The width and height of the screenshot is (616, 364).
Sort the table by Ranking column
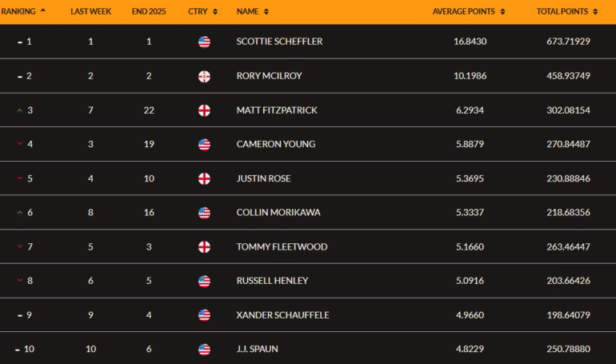23,12
